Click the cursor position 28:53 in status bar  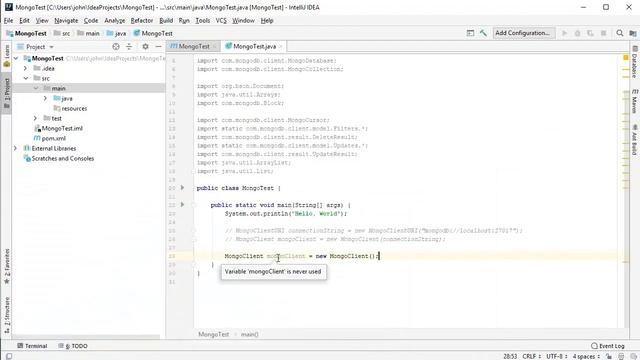pos(510,356)
